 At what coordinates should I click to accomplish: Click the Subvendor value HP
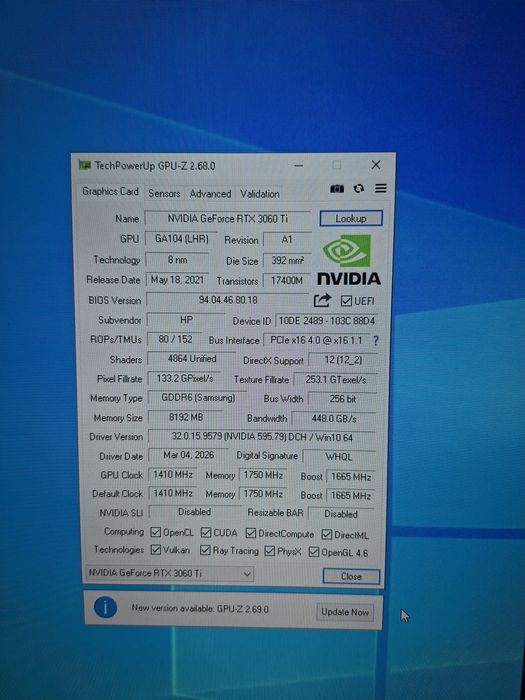186,320
